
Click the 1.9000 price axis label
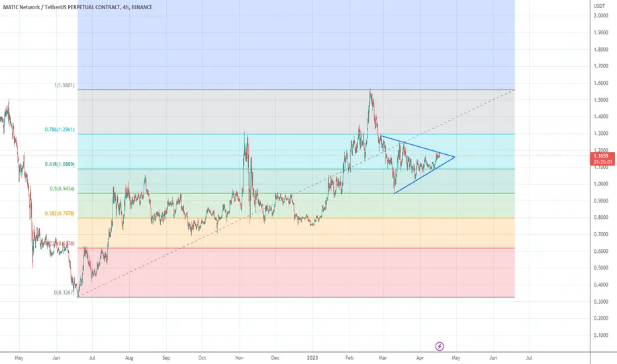[x=601, y=32]
